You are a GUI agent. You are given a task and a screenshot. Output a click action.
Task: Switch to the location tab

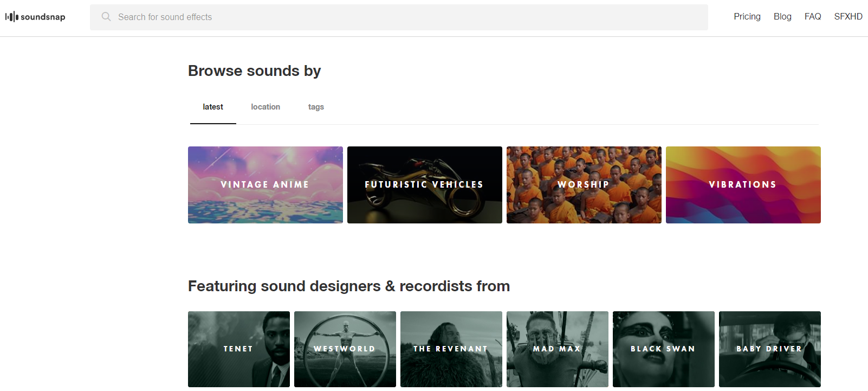tap(265, 107)
